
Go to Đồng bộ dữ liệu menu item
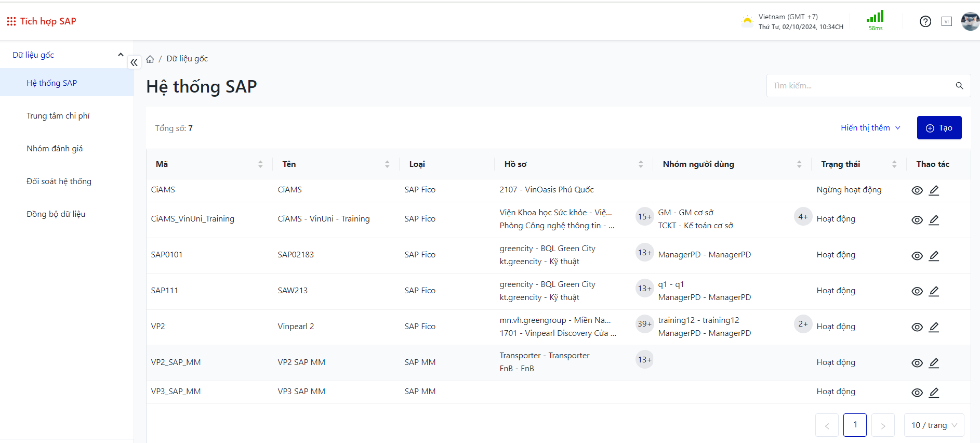[x=56, y=214]
